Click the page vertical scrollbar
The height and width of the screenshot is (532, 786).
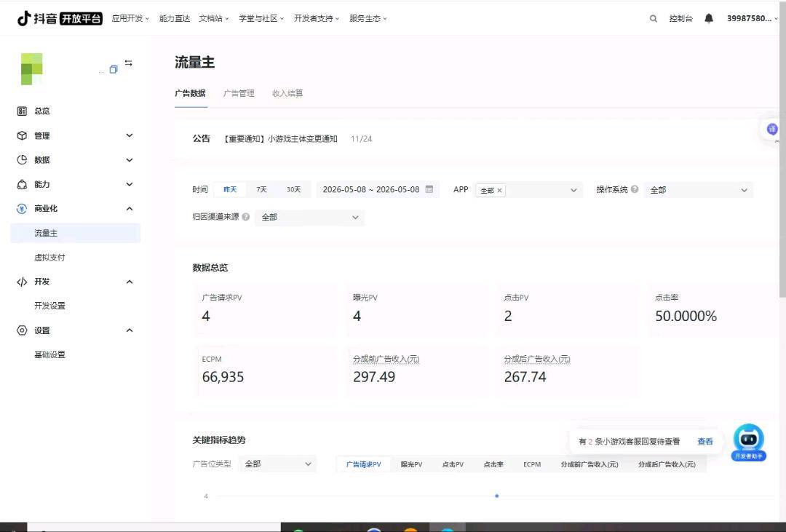pyautogui.click(x=782, y=151)
